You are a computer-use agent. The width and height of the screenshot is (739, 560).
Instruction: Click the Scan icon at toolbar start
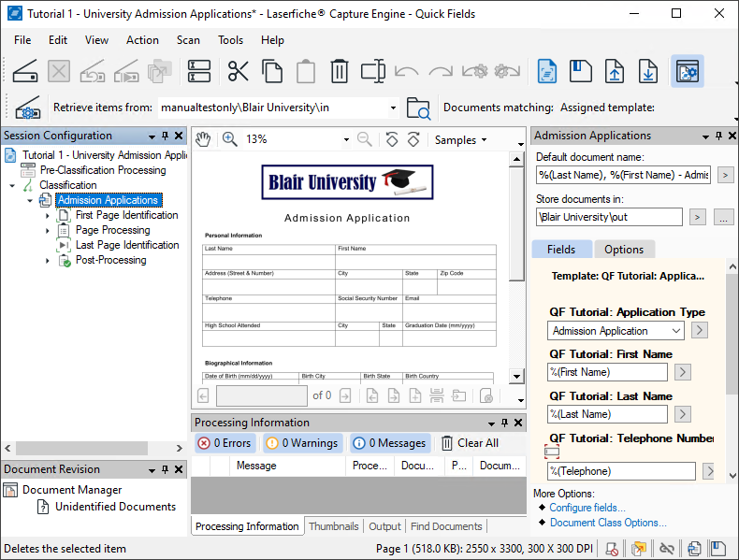tap(24, 71)
